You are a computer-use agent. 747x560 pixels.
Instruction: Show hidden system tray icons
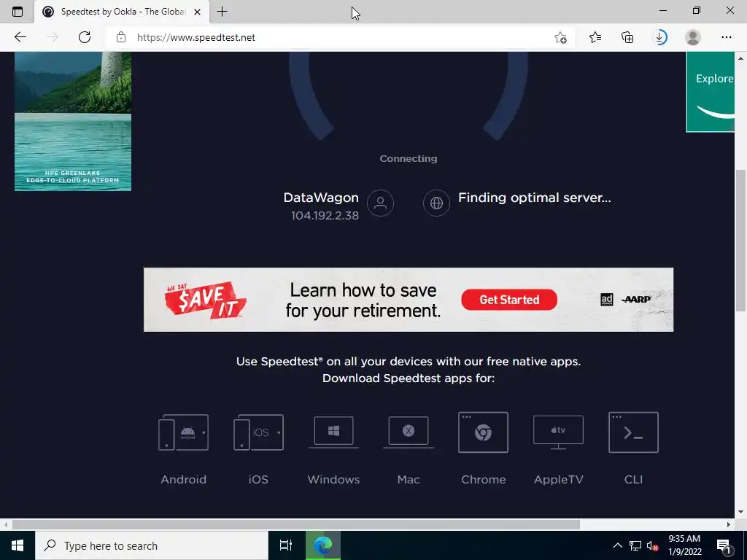tap(617, 545)
